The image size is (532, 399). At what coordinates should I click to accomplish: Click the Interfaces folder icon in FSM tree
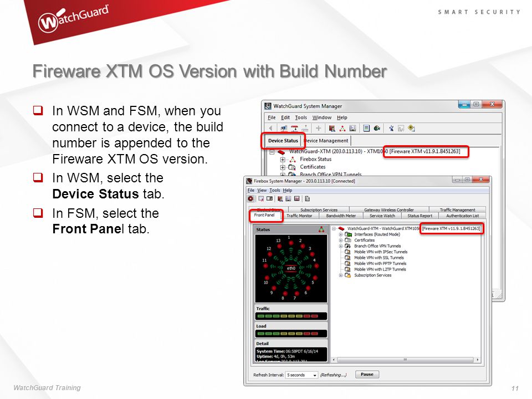point(348,234)
